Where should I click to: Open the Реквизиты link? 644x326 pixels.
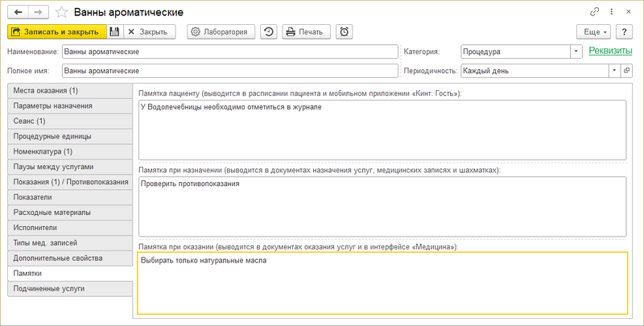(610, 51)
